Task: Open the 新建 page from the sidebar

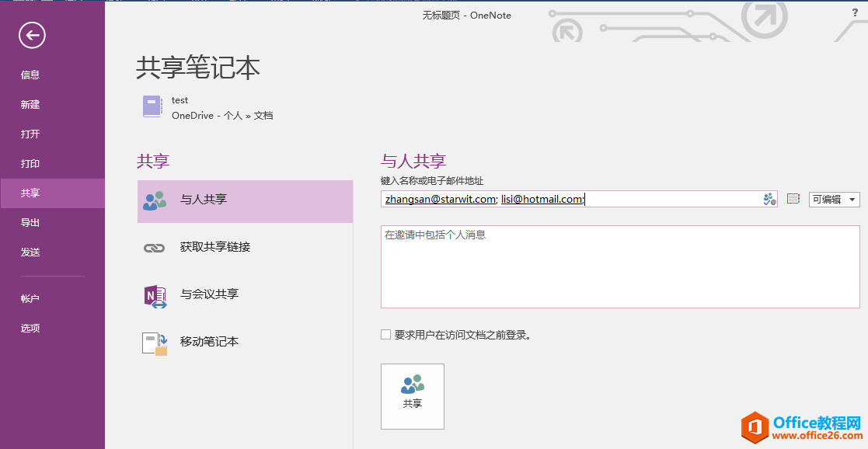Action: (29, 104)
